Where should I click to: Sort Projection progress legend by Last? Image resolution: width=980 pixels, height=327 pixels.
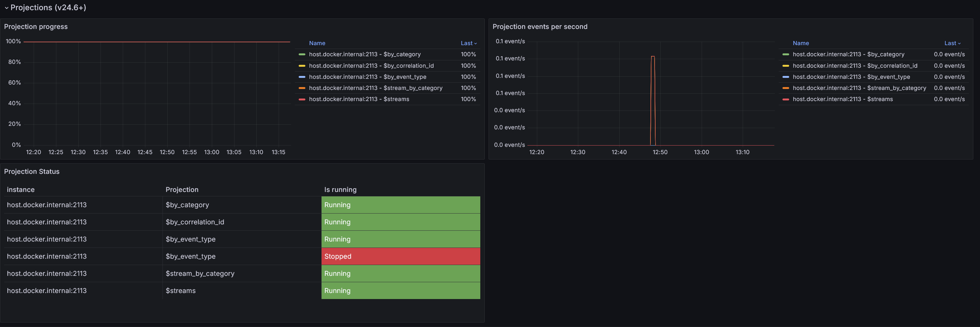(468, 43)
